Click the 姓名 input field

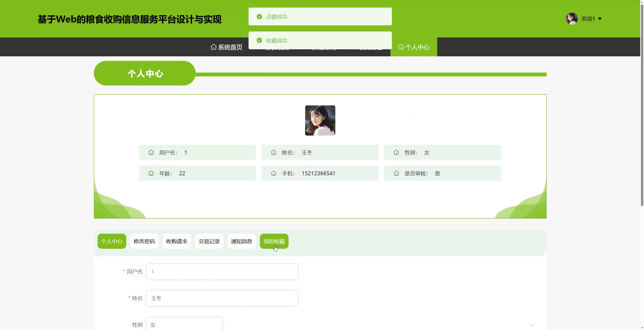(x=222, y=298)
